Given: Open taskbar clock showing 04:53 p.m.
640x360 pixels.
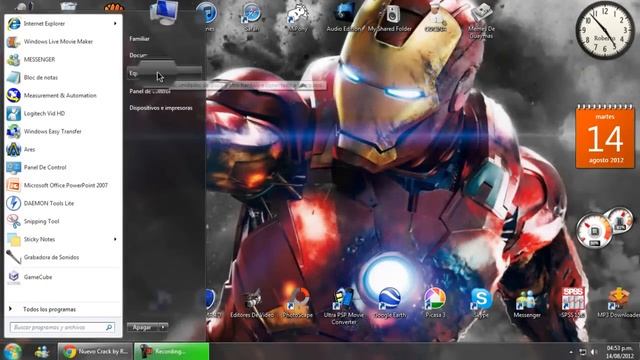Looking at the screenshot, I should click(x=620, y=352).
